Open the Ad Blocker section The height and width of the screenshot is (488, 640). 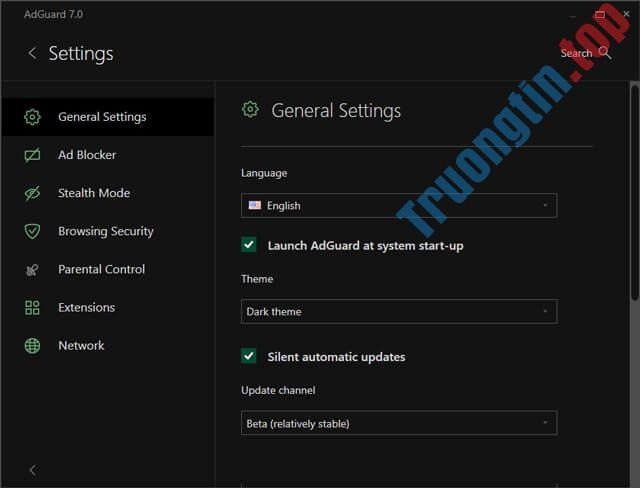point(108,155)
